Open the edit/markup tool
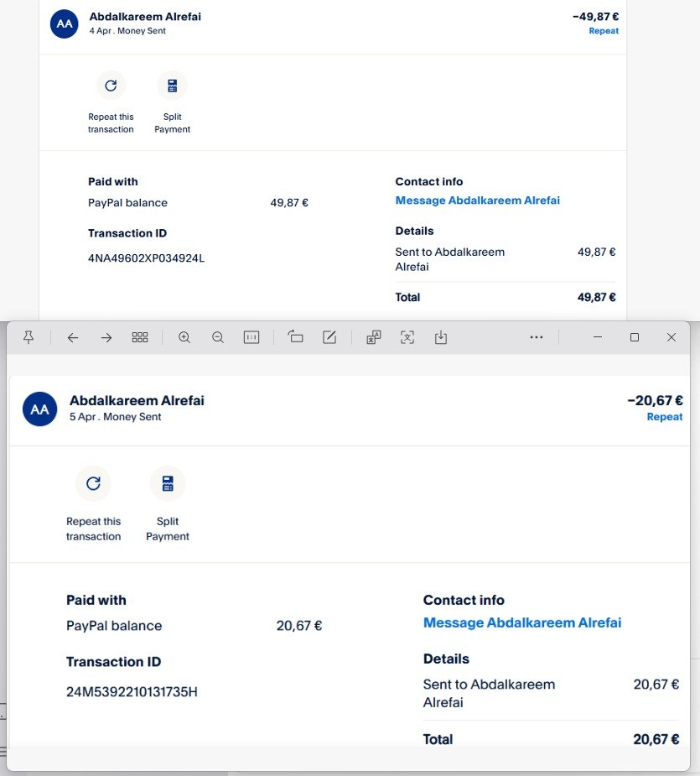700x776 pixels. tap(329, 337)
